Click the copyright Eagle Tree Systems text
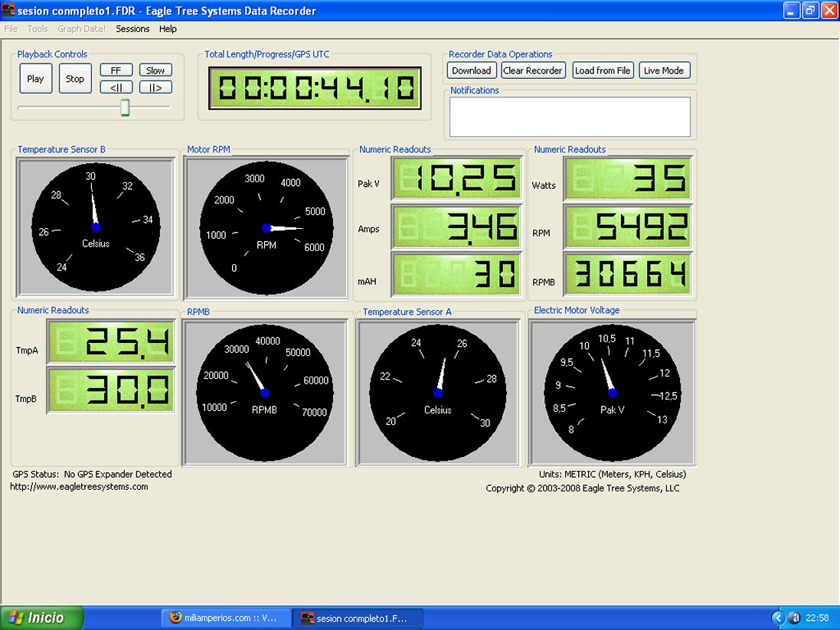 pos(582,488)
